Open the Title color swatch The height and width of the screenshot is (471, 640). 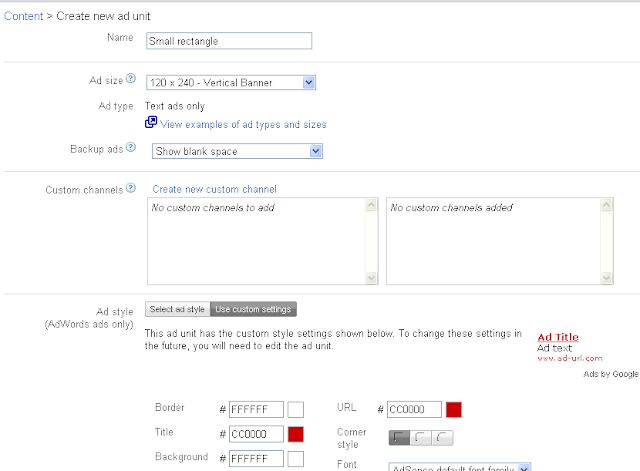[x=296, y=434]
